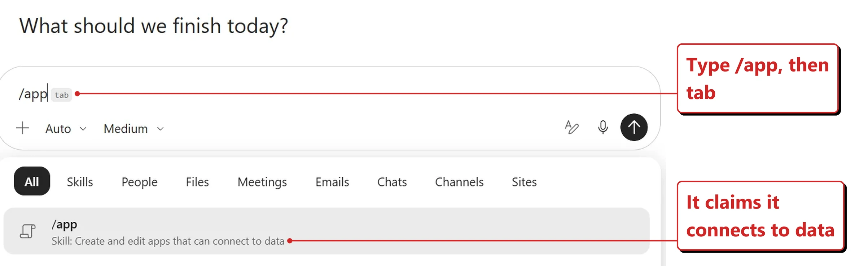Click the skill script icon beside /app
The image size is (868, 266).
(x=28, y=231)
